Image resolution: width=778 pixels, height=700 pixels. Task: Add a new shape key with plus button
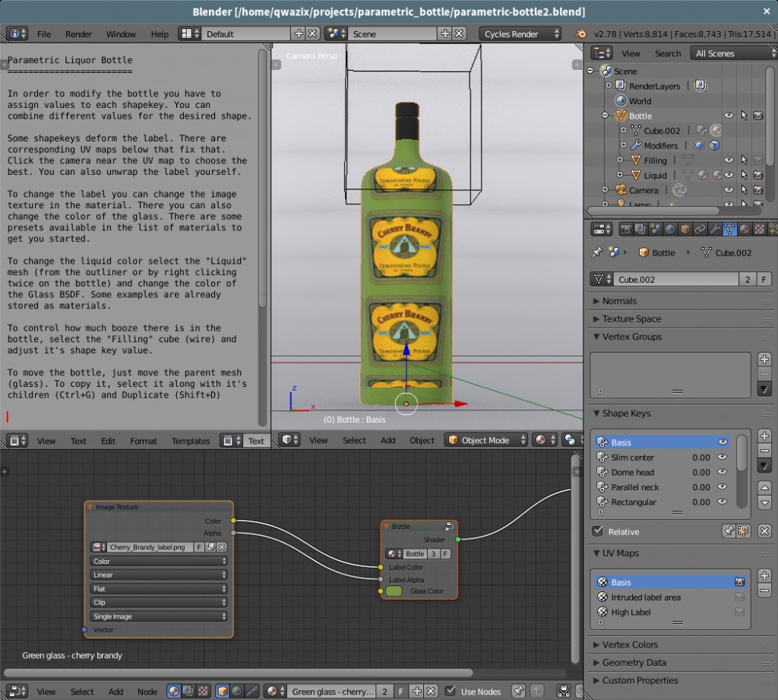pos(764,436)
